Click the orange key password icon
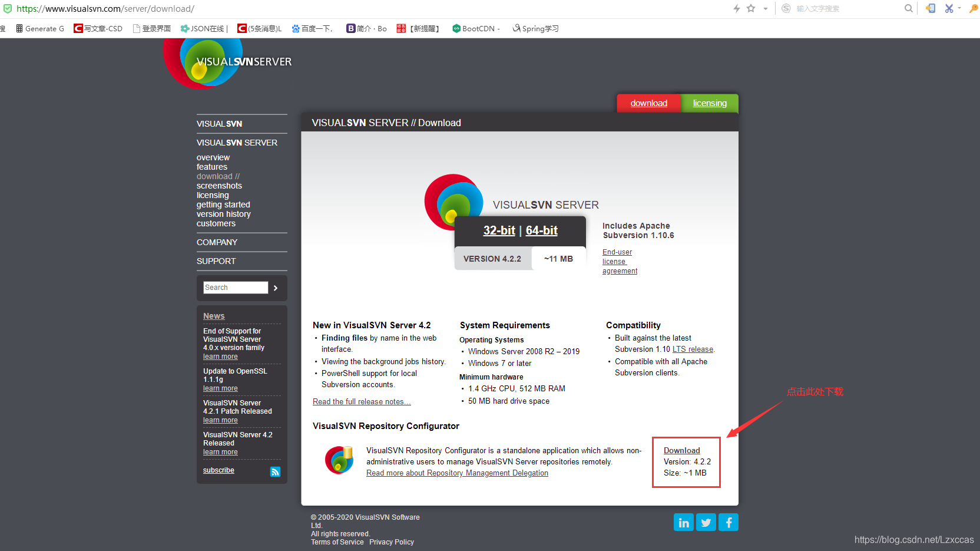Viewport: 980px width, 551px height. [x=974, y=8]
